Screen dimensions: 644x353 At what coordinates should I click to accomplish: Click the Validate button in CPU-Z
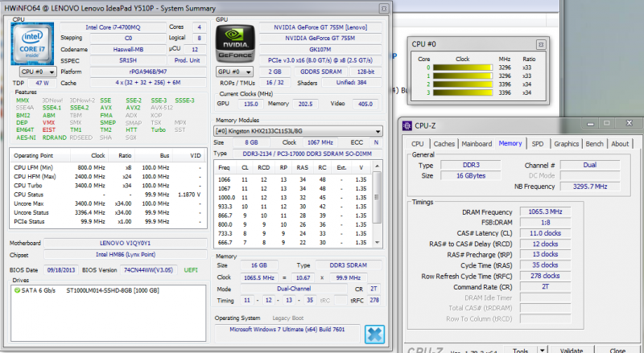tap(572, 350)
